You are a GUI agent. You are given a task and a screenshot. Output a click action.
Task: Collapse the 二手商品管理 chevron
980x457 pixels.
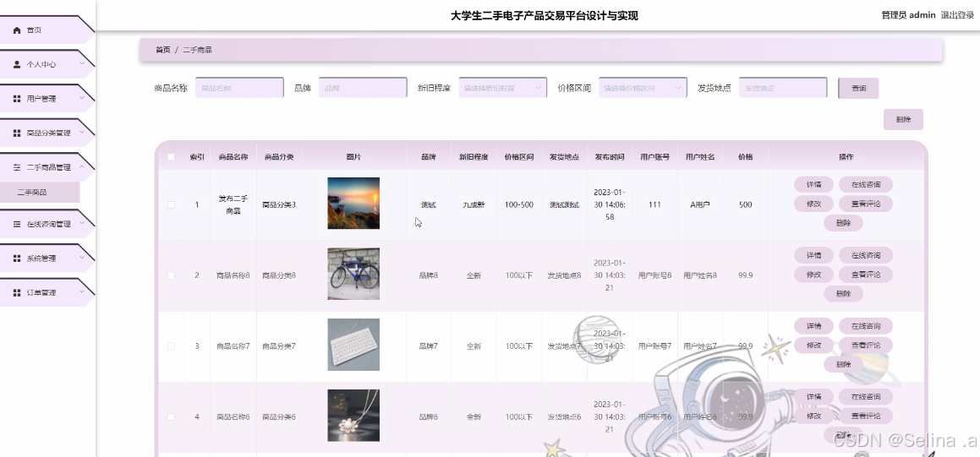point(82,166)
